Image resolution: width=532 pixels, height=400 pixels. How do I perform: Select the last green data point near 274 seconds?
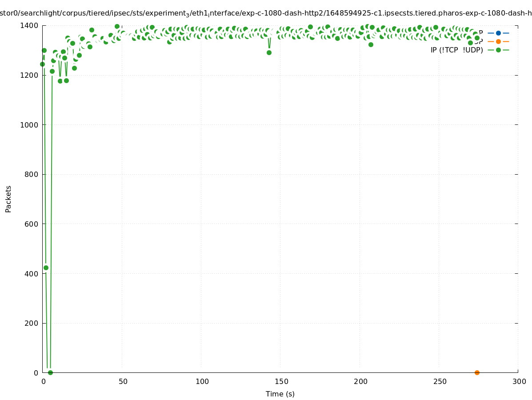477,38
